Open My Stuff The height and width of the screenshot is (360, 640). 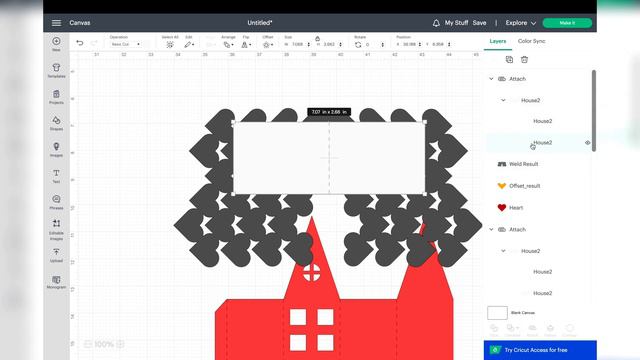[x=456, y=23]
